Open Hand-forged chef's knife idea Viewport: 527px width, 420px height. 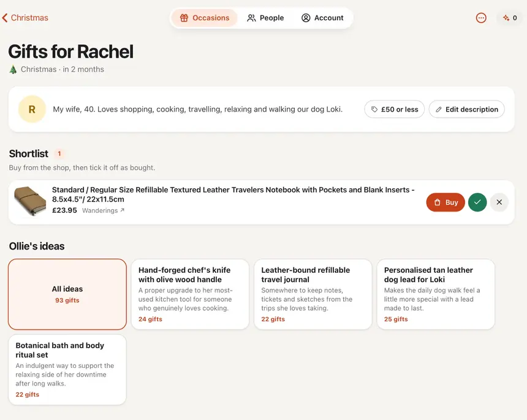(x=190, y=294)
